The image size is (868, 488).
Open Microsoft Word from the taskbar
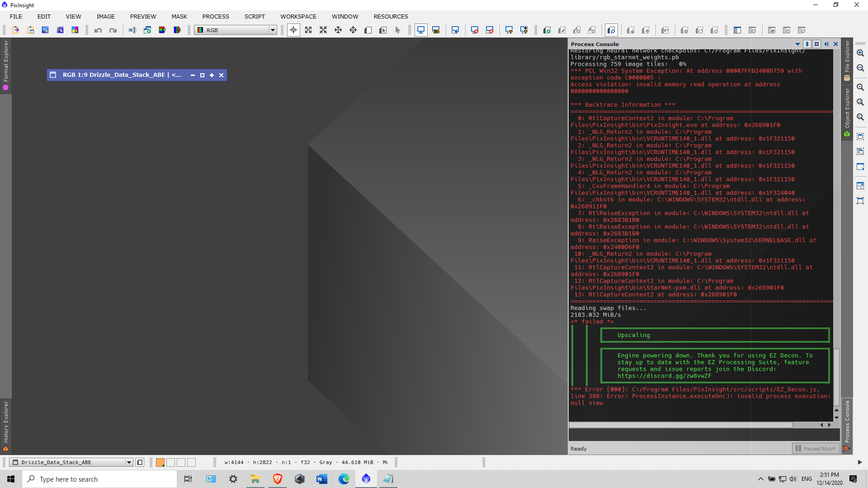click(322, 479)
